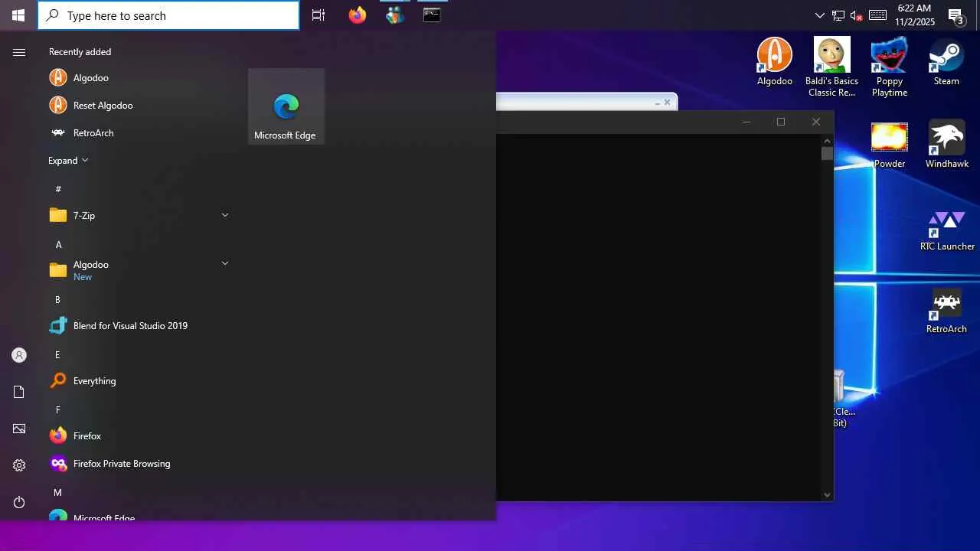Select the Windhawk desktop shortcut
Screen dimensions: 980x551
tap(946, 145)
